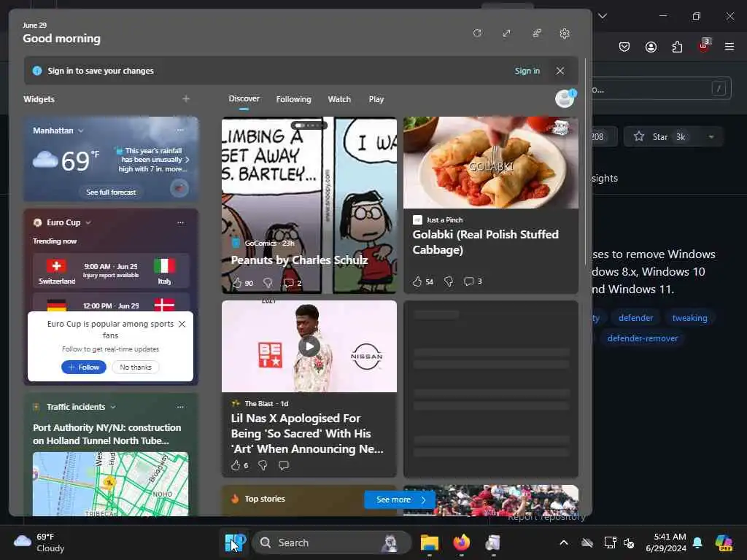Open the Play tab
This screenshot has width=747, height=560.
pos(376,99)
